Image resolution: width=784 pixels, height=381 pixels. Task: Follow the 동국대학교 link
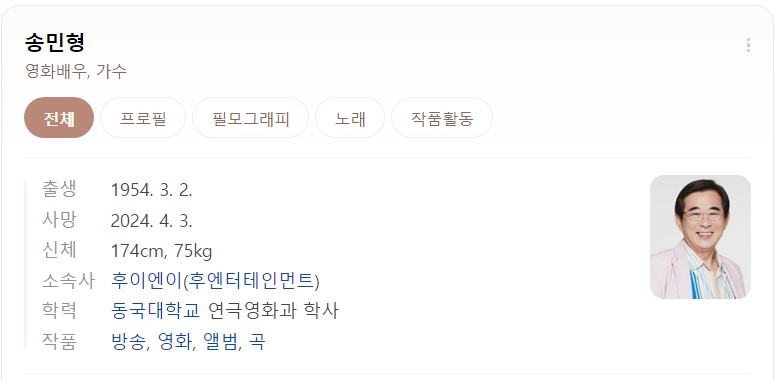click(155, 310)
